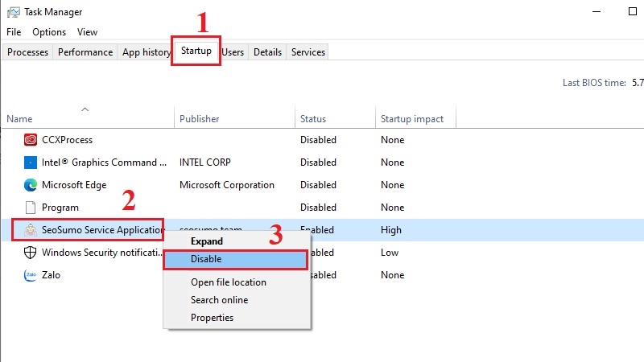Select the CCXProcess row name

click(x=68, y=140)
